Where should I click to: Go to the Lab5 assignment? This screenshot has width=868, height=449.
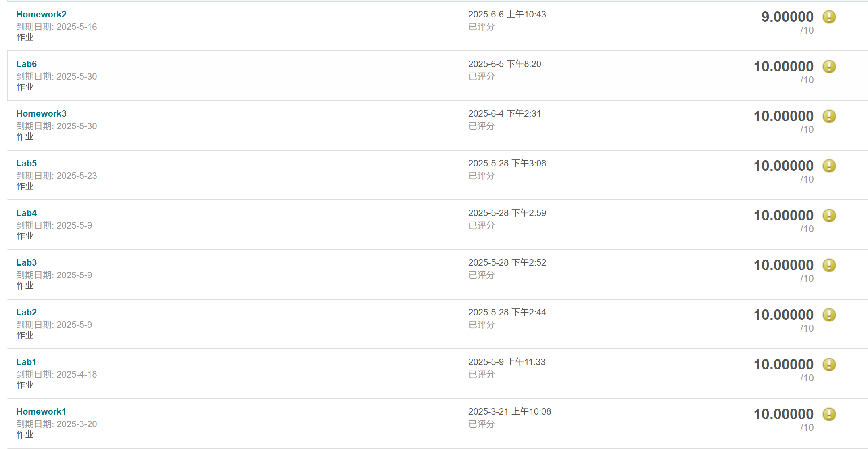26,164
